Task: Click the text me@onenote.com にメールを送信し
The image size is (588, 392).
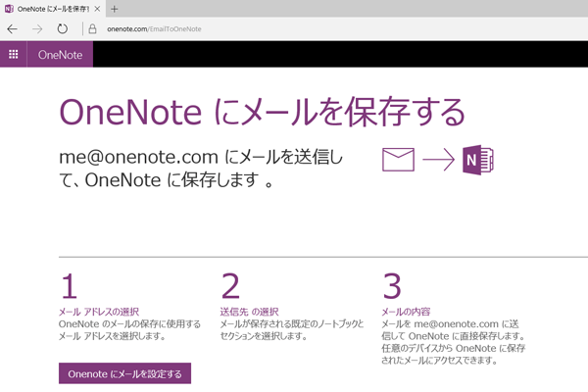Action: point(201,157)
